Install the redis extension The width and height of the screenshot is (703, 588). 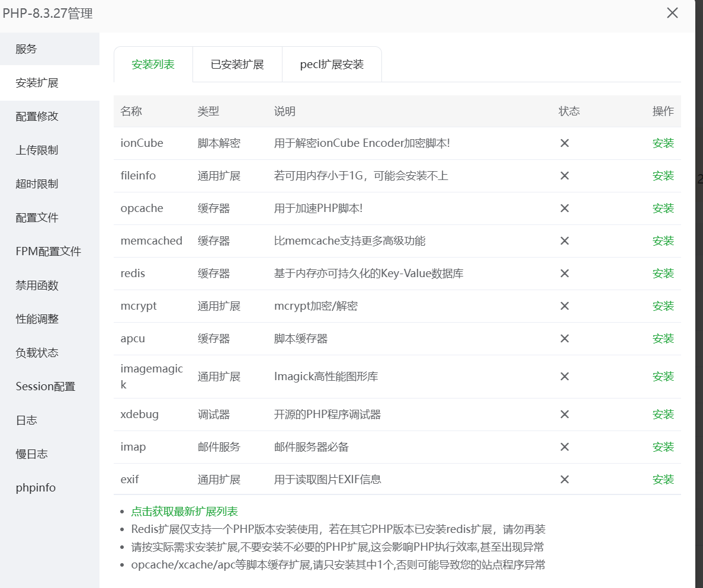(663, 273)
